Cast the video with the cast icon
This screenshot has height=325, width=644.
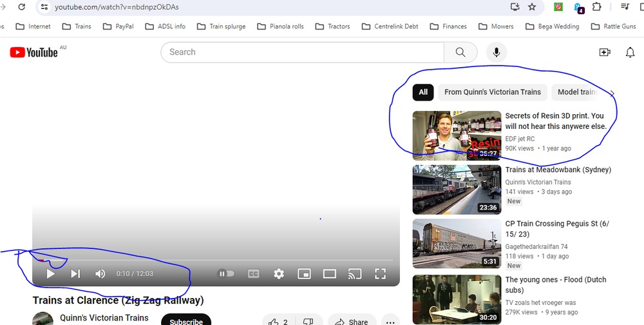point(355,273)
